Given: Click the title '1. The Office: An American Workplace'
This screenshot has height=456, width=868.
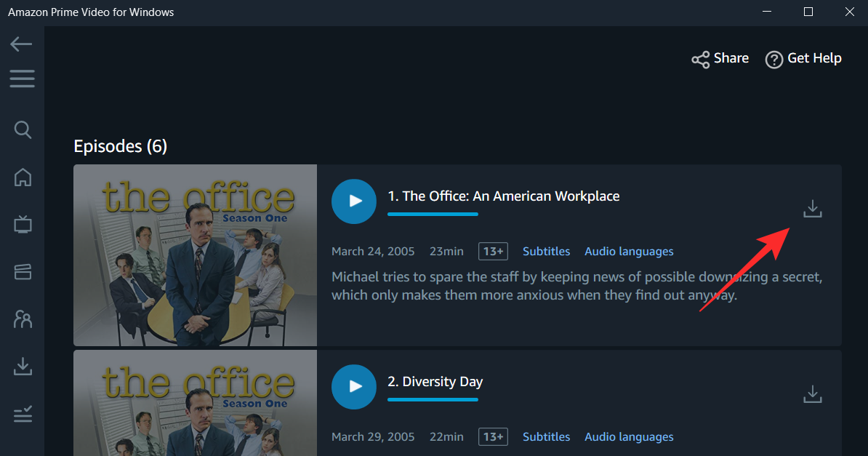Looking at the screenshot, I should point(504,196).
